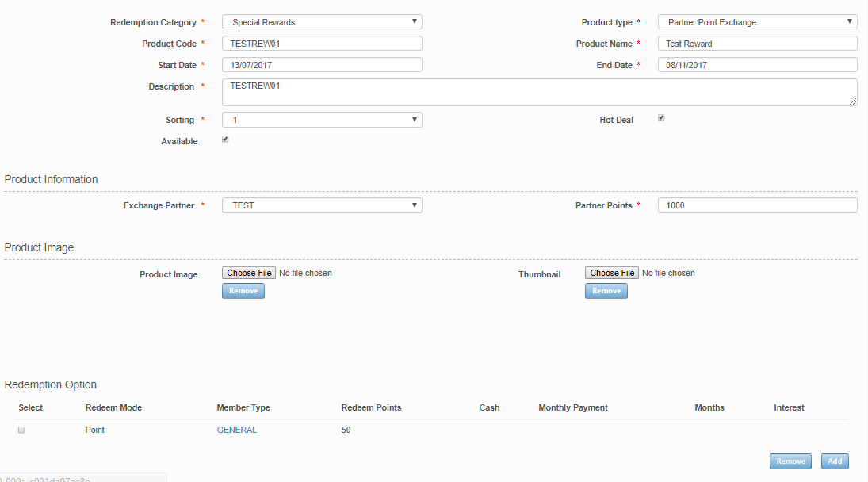Edit the Partner Points field
The width and height of the screenshot is (868, 482).
[x=757, y=205]
